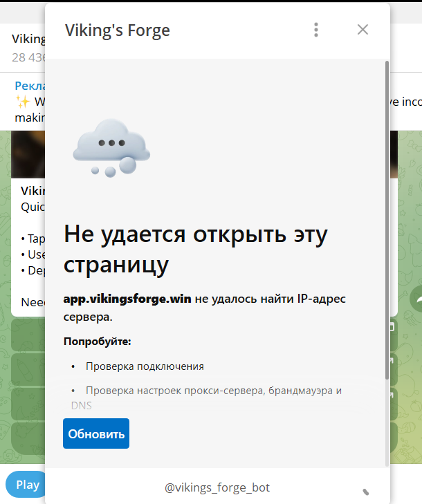This screenshot has height=504, width=422.
Task: Click the chat header title behind the panel
Action: [28, 39]
